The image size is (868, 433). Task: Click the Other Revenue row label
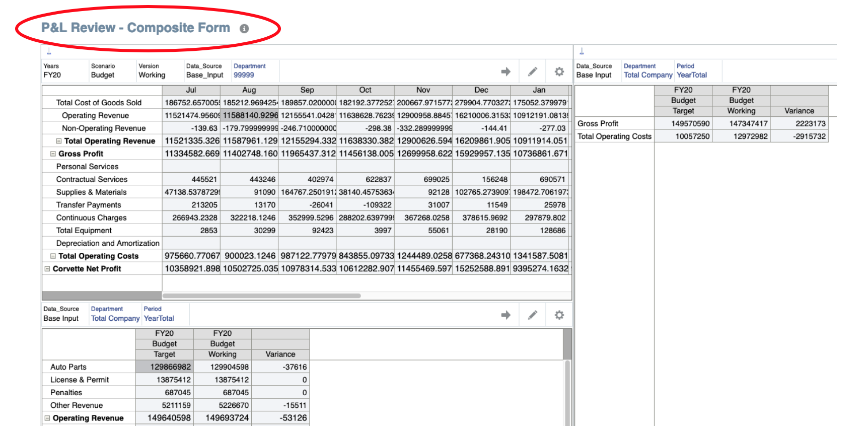77,405
